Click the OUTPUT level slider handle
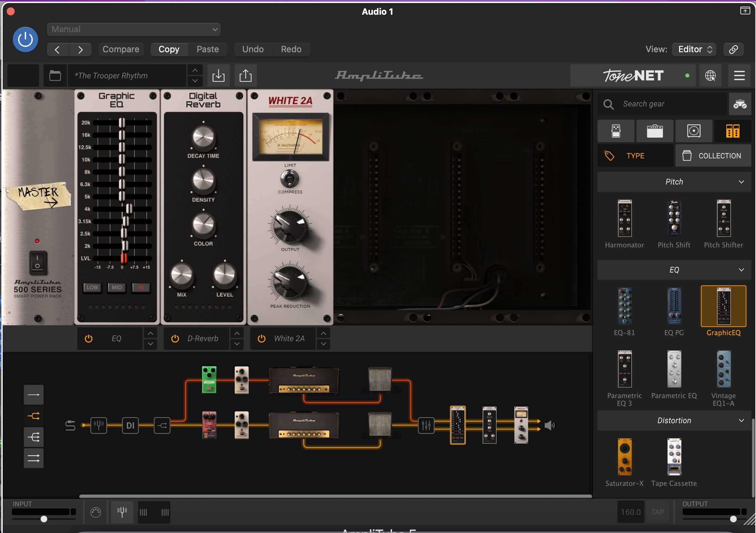The image size is (756, 533). pyautogui.click(x=733, y=519)
